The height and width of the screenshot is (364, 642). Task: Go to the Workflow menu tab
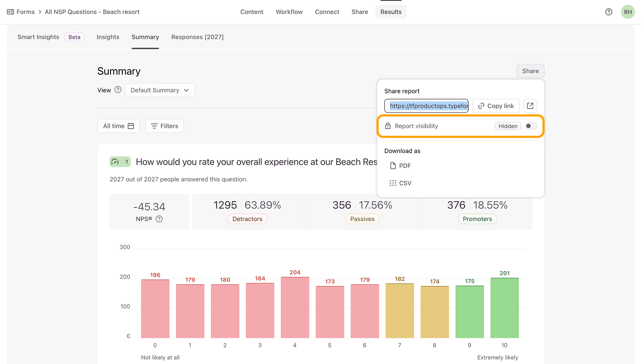(289, 12)
